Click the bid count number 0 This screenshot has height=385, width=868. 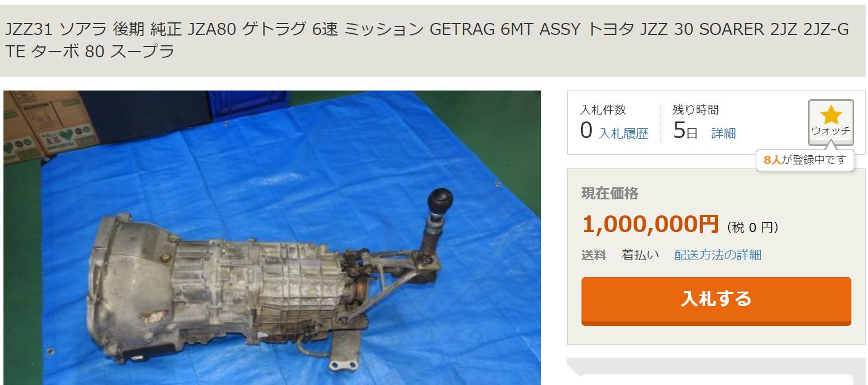[586, 131]
